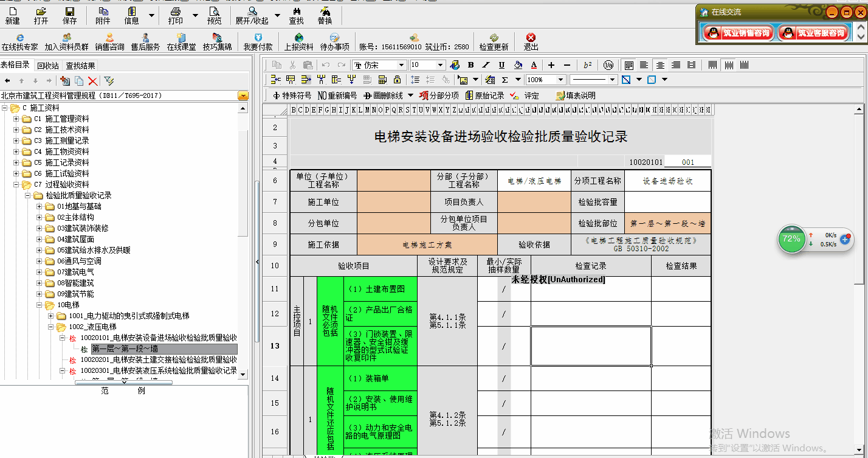Click the lock cell icon
The image size is (868, 458).
[x=397, y=80]
